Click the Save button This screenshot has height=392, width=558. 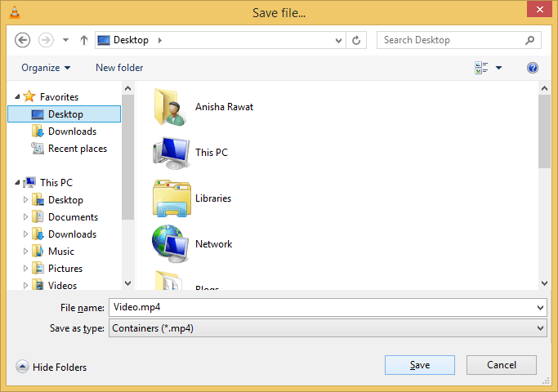(x=420, y=365)
